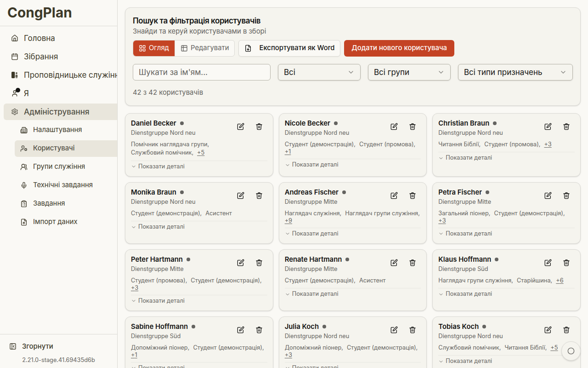Open the Всі типи призначень dropdown
Image resolution: width=588 pixels, height=368 pixels.
point(515,72)
